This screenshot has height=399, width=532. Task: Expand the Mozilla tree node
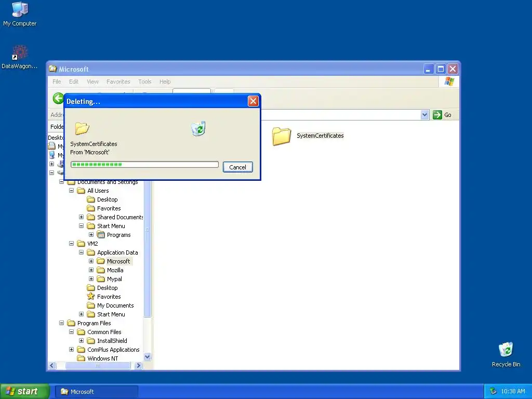91,270
